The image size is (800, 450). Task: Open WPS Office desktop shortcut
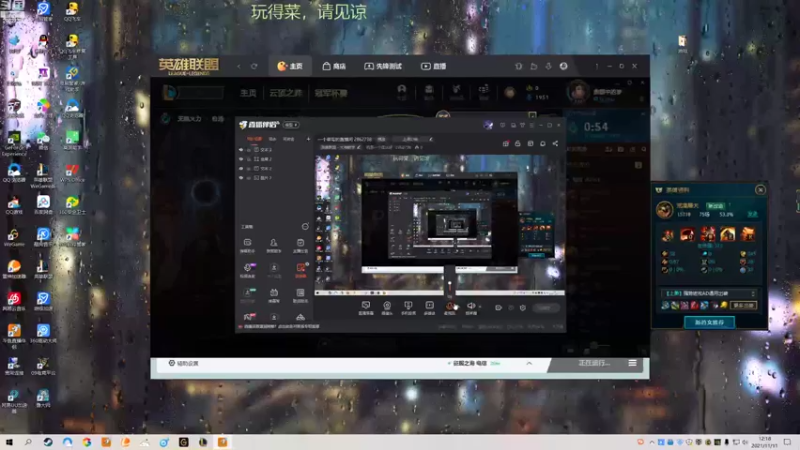tap(72, 173)
